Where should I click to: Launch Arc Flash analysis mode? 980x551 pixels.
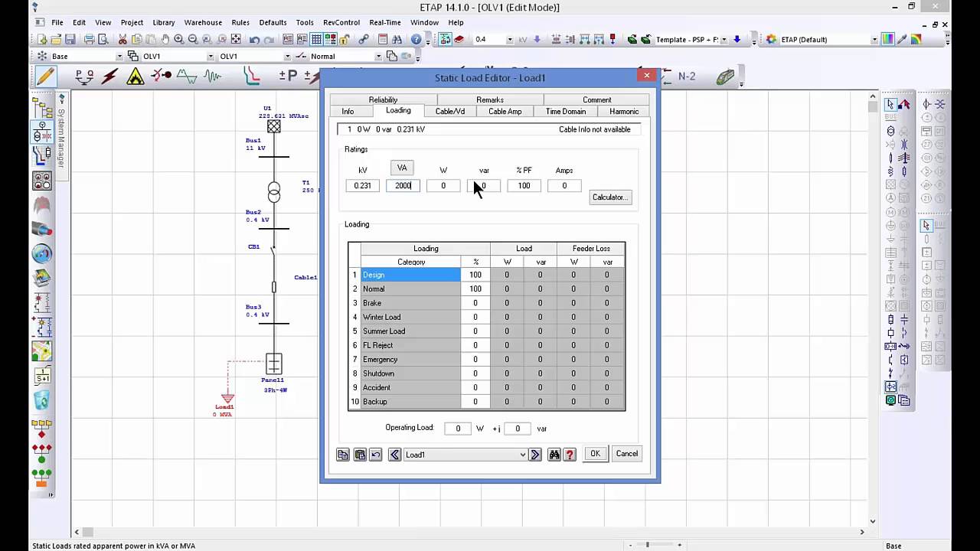click(136, 76)
